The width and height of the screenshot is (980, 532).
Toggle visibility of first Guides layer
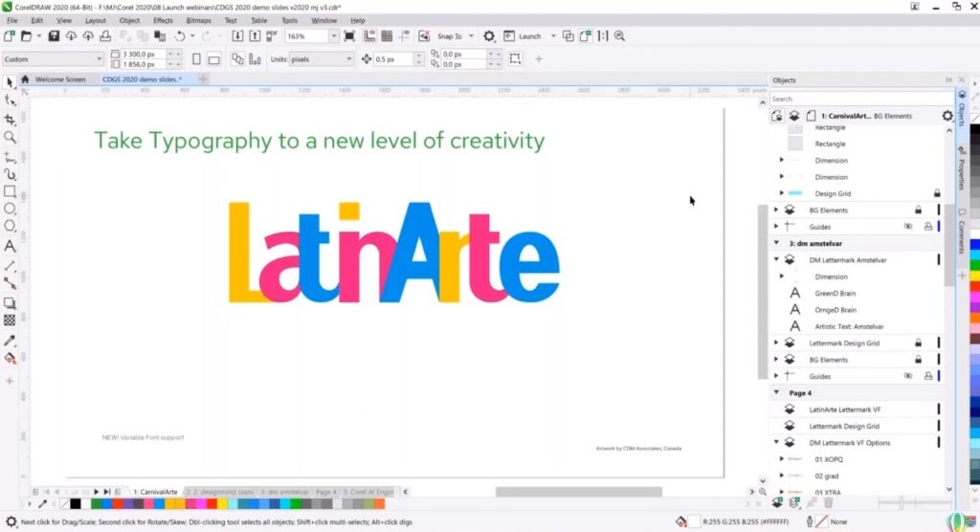pyautogui.click(x=908, y=227)
